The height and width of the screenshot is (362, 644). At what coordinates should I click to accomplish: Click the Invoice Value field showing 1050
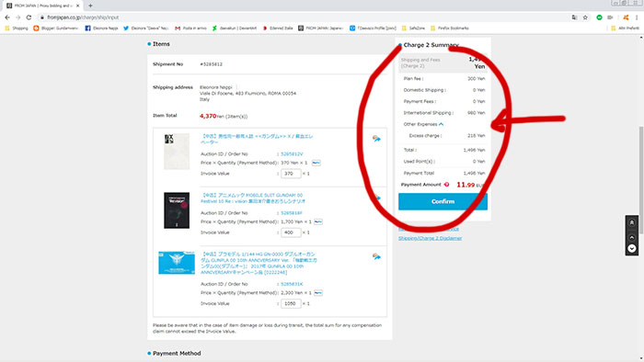[291, 304]
